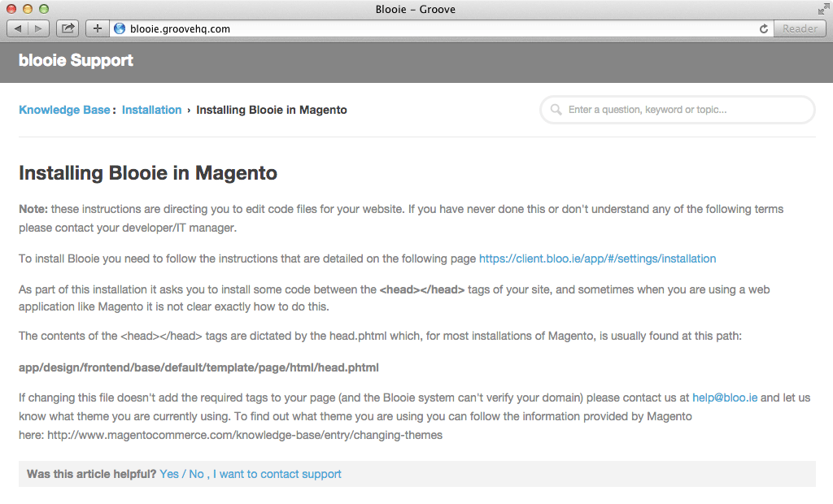The height and width of the screenshot is (504, 833).
Task: Click the head.phtml file path text
Action: click(198, 367)
